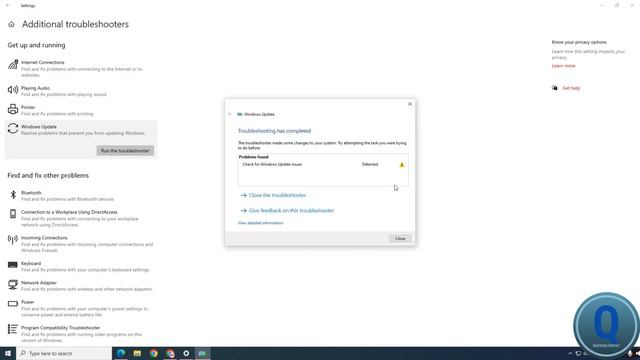Click the Detected status text

[370, 164]
